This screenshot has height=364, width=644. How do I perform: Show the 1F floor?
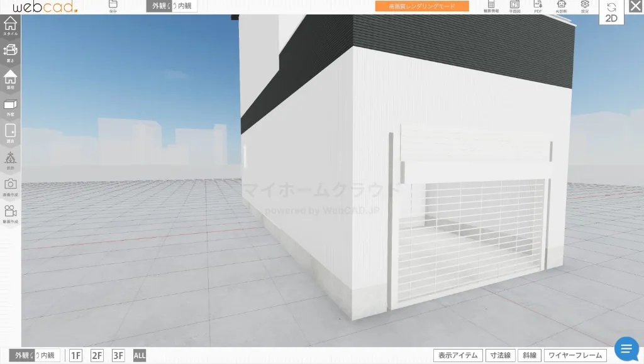(x=75, y=355)
